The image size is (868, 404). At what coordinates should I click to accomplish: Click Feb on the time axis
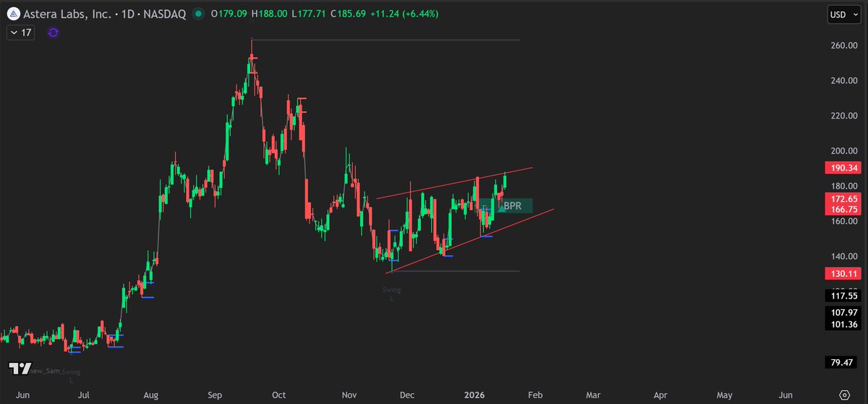pos(535,395)
